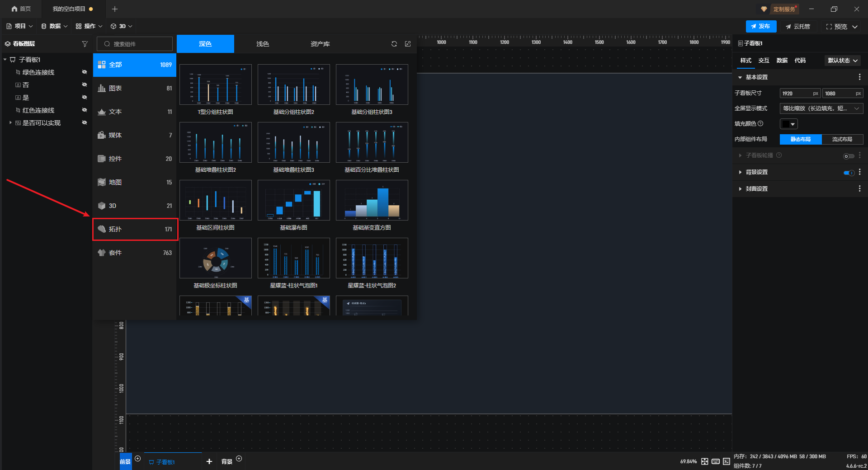The width and height of the screenshot is (868, 470).
Task: Click the plus icon beside 前景
Action: 138,459
